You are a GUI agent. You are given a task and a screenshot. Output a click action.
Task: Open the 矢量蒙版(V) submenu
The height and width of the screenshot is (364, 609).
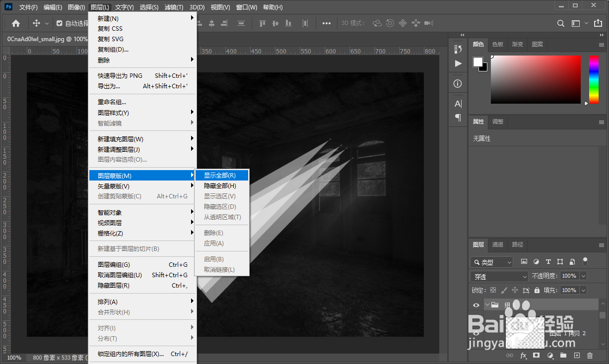142,186
